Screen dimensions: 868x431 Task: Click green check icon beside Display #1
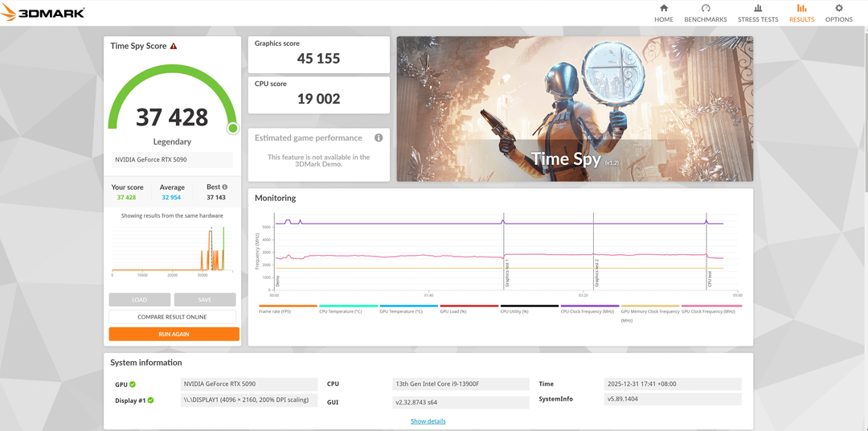(x=149, y=400)
